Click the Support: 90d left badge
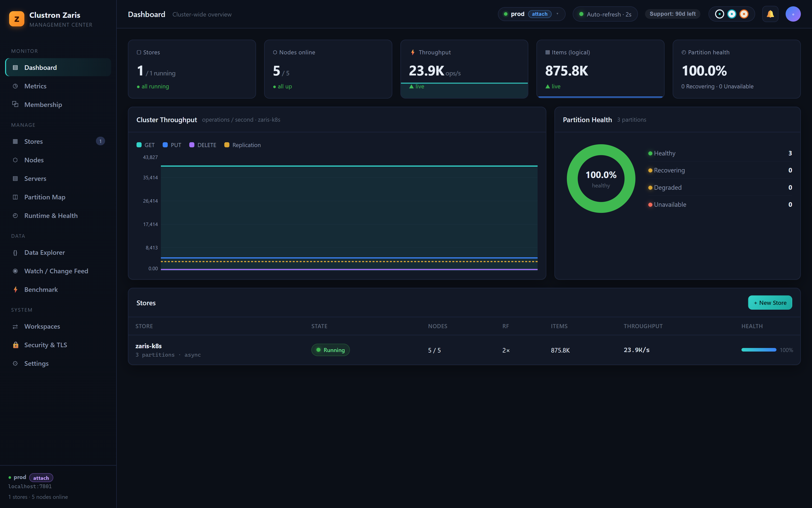Image resolution: width=812 pixels, height=508 pixels. tap(672, 14)
